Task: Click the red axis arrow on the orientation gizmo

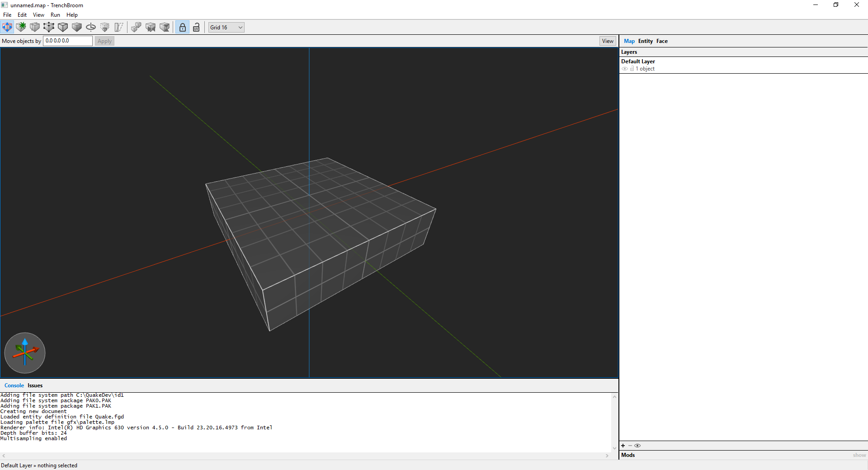Action: tap(36, 349)
